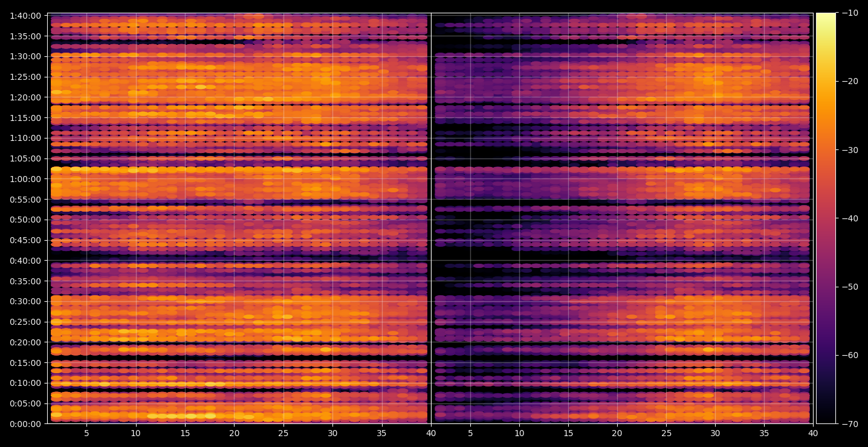
Task: Select the 0:40:00 y-axis tick label
Action: 26,261
